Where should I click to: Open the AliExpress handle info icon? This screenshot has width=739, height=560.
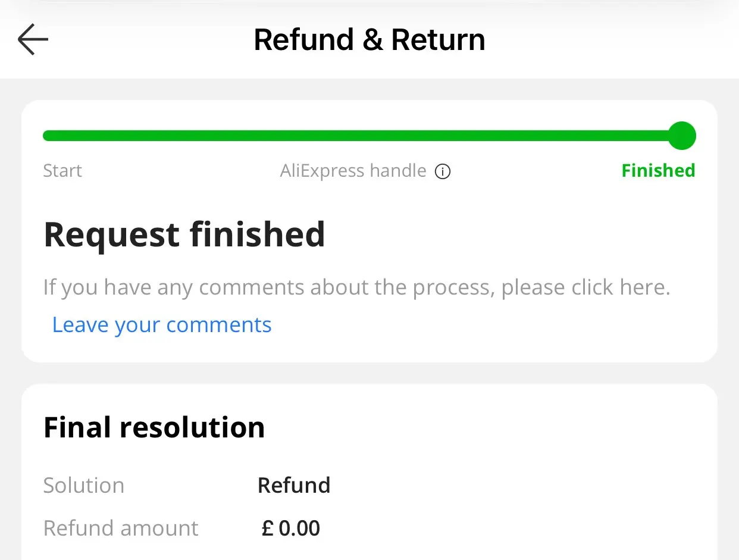click(443, 172)
